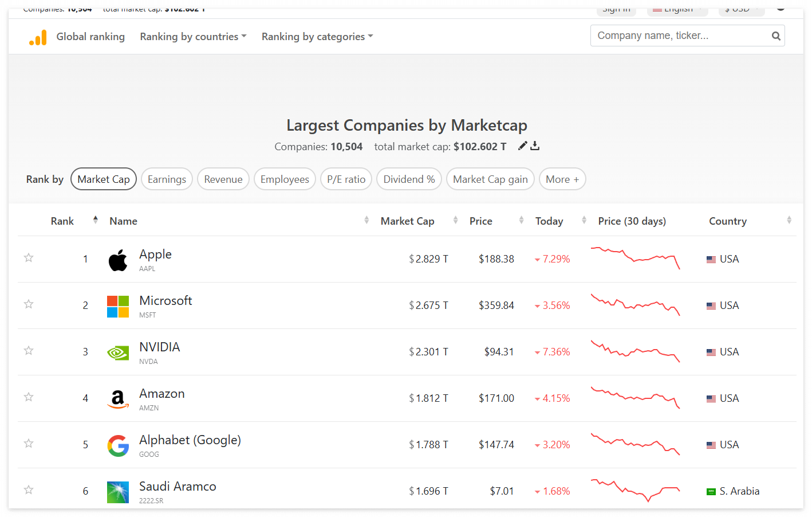Sort by Today column arrows
The image size is (812, 517).
pyautogui.click(x=584, y=220)
